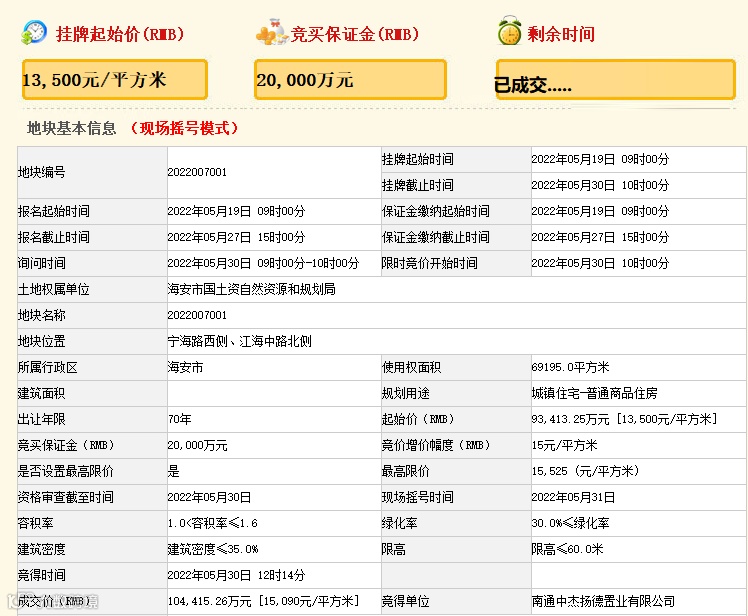Click the 报名截止时间 value 2022年05月27日 15时00分

[236, 237]
